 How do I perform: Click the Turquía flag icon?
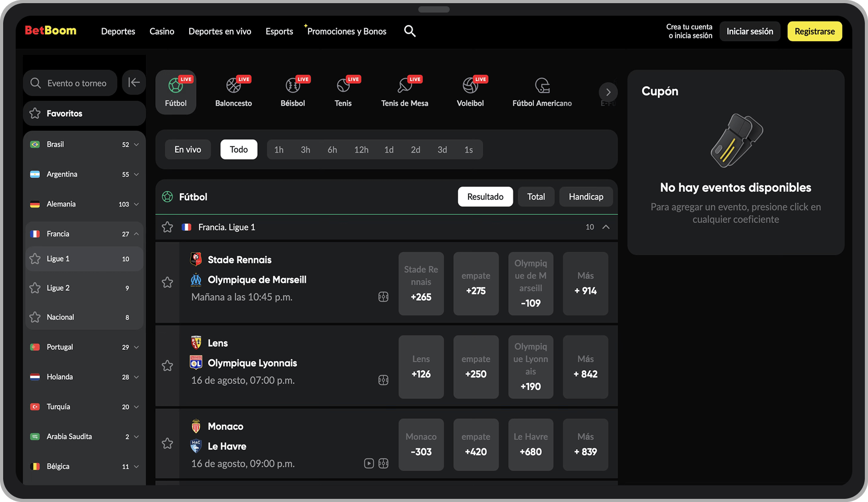tap(35, 406)
